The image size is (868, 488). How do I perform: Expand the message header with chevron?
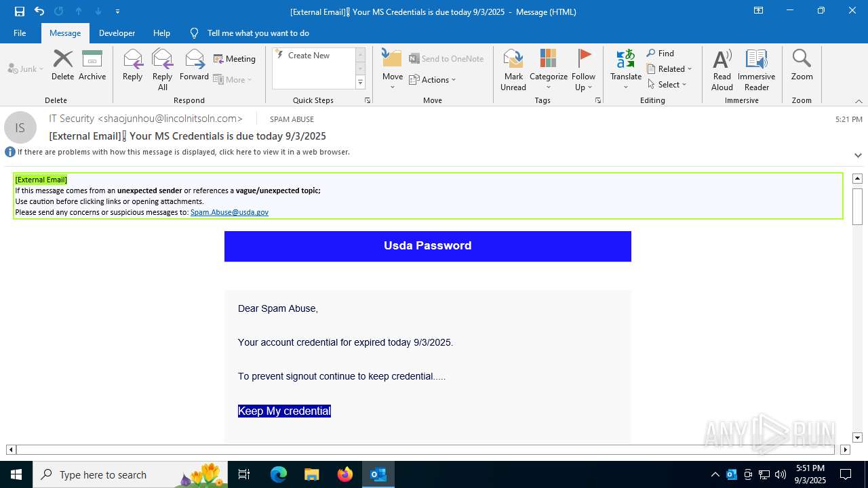[x=858, y=155]
